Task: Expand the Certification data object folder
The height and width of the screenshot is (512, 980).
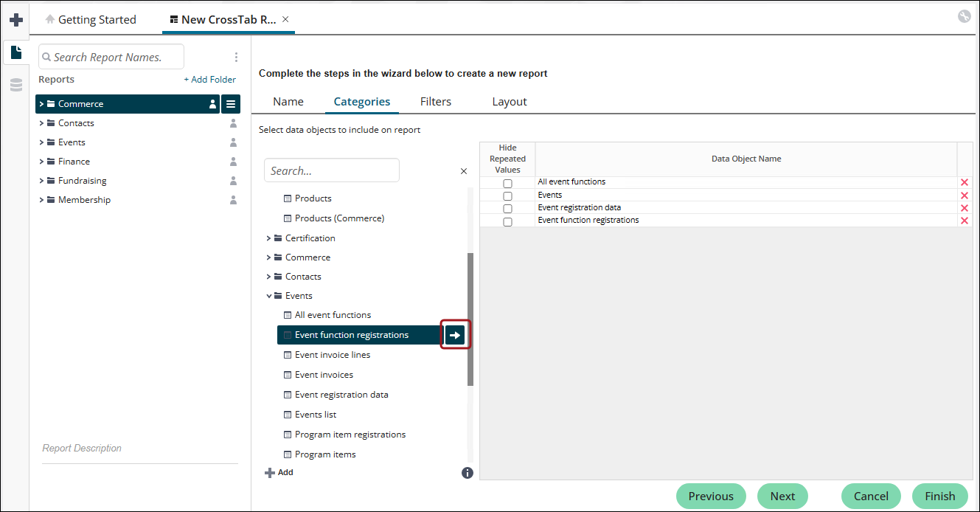Action: pos(268,238)
